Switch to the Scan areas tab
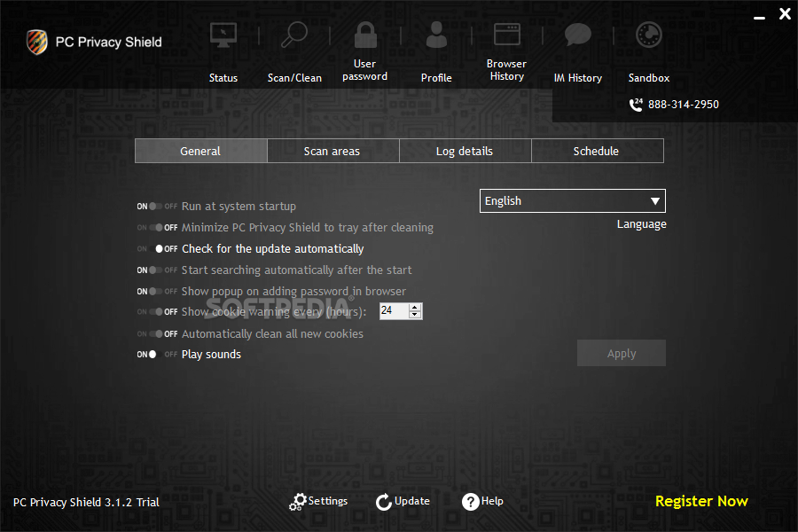Viewport: 798px width, 532px height. [x=332, y=152]
